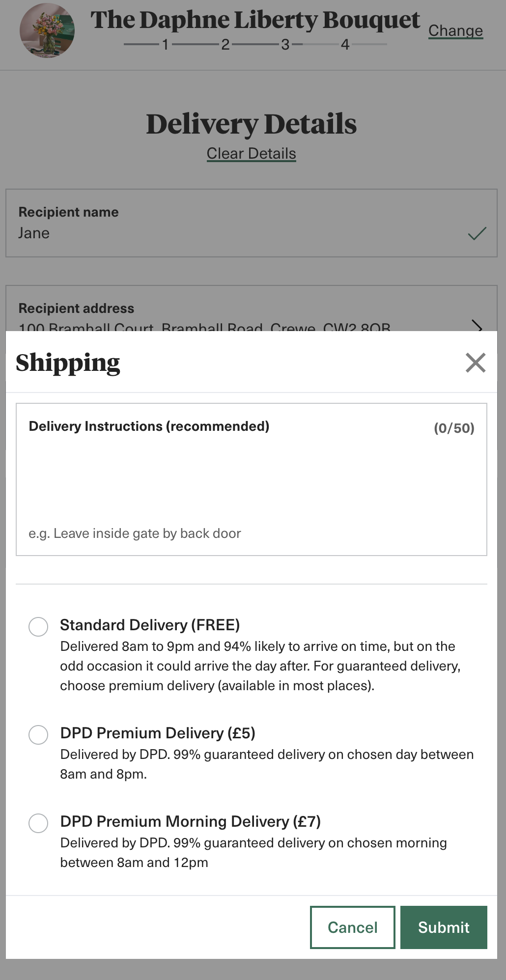The image size is (506, 980).
Task: Click the Change link
Action: [x=455, y=30]
